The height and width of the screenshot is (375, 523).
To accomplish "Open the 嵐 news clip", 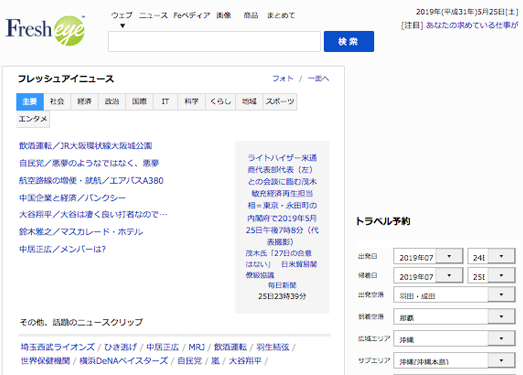I will coord(215,361).
